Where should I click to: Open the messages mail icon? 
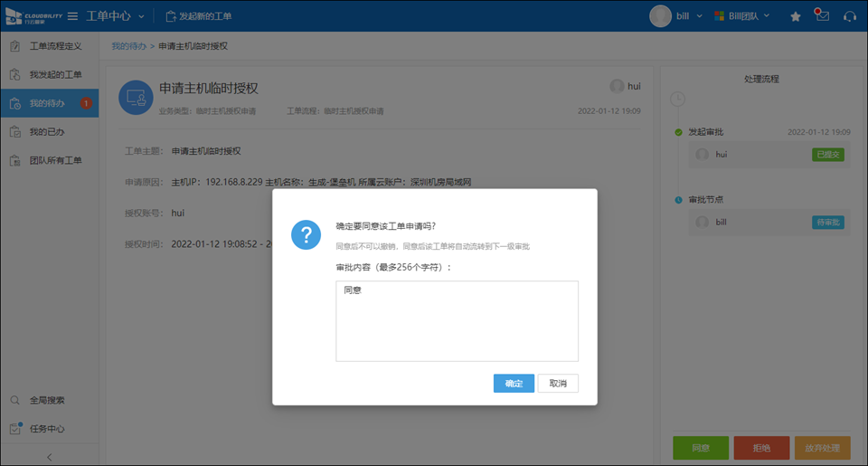[x=822, y=15]
